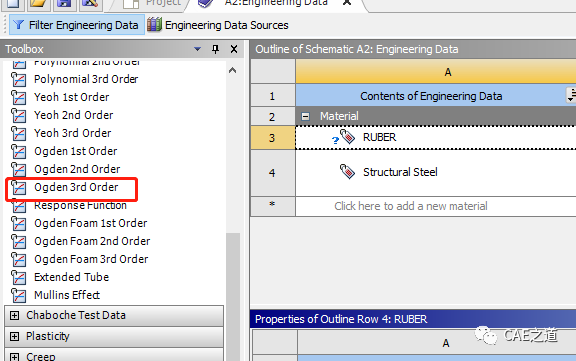Collapse the Material tree row

click(x=305, y=117)
